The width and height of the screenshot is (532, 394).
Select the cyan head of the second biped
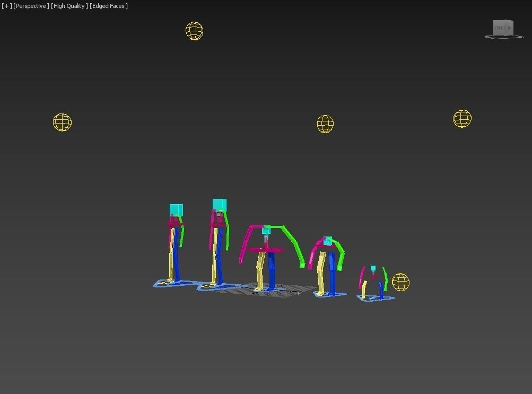tap(220, 205)
